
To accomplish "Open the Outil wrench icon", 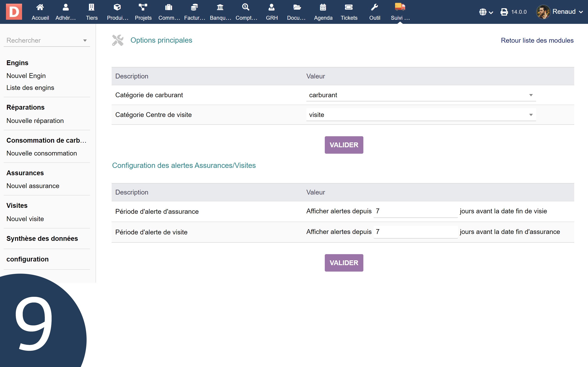I will point(374,8).
